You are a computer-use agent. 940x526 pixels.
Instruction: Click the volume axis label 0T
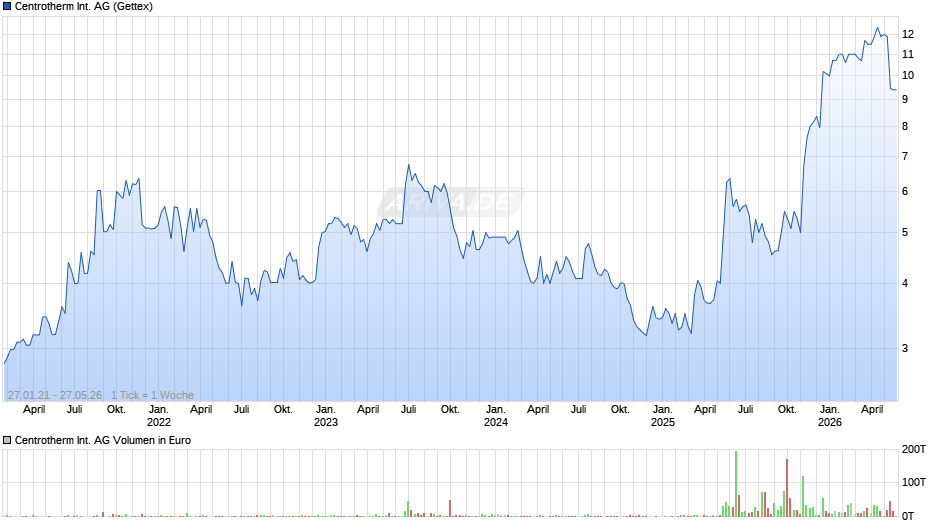[x=908, y=516]
